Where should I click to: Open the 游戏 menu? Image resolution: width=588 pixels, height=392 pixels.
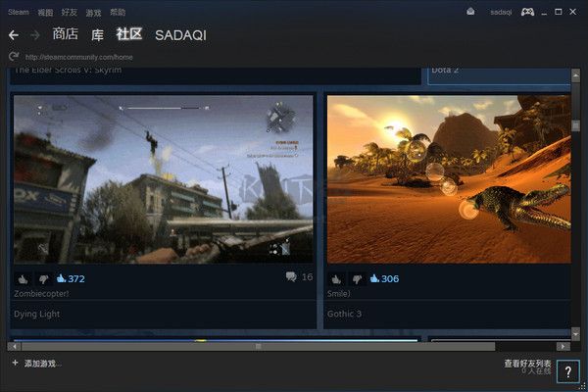tap(93, 13)
